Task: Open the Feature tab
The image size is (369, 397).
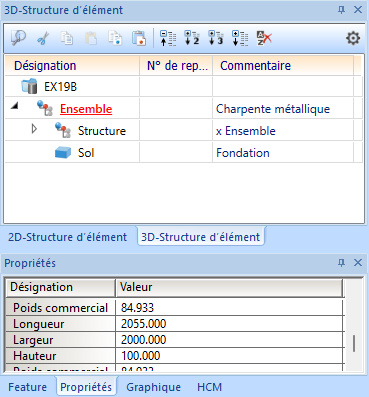Action: (x=28, y=387)
